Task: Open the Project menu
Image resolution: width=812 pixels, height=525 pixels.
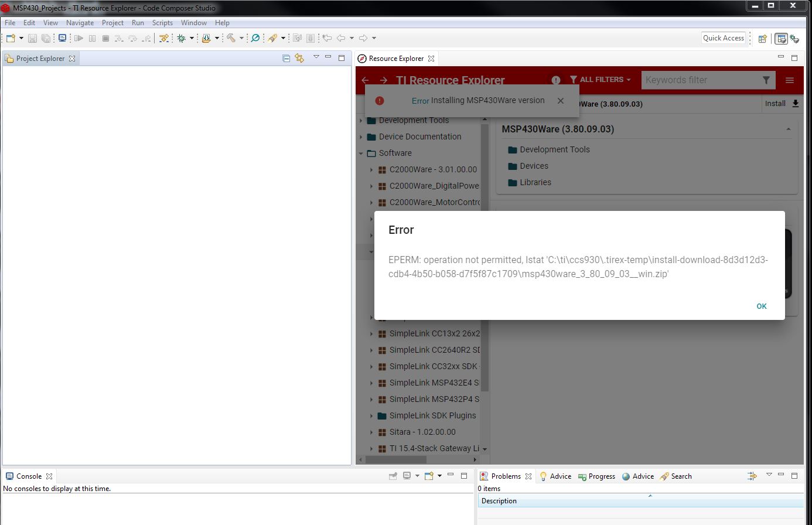Action: 112,23
